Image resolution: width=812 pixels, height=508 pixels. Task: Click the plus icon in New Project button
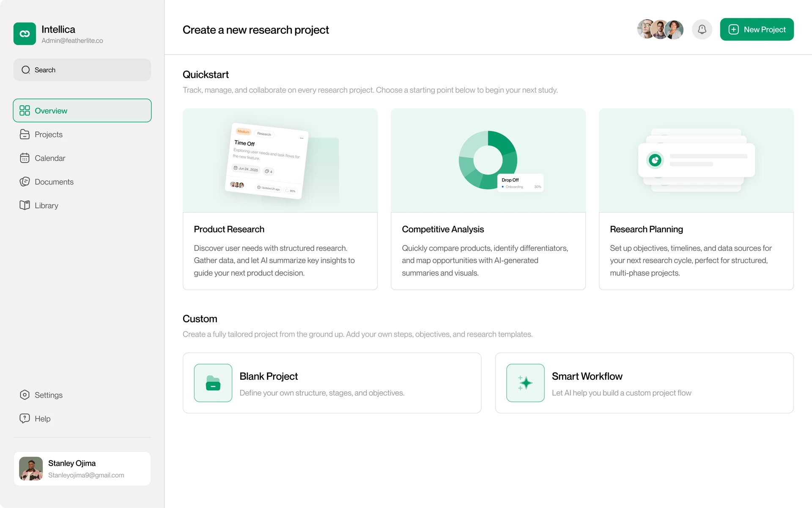coord(734,30)
